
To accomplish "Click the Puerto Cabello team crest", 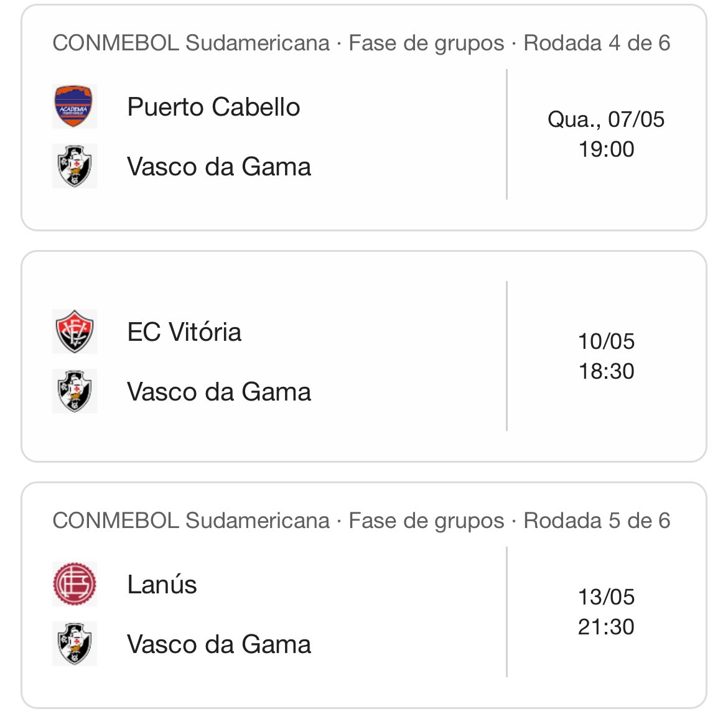I will coord(74,106).
